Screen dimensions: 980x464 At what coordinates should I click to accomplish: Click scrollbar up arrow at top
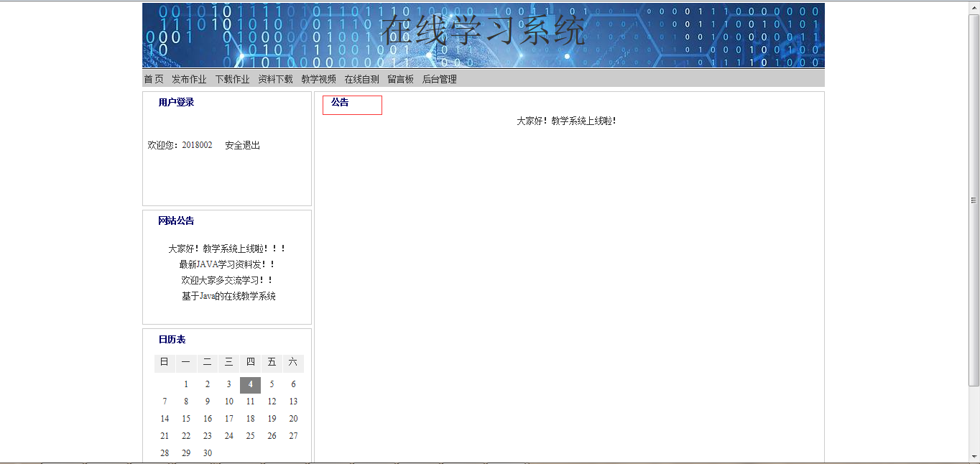point(974,8)
